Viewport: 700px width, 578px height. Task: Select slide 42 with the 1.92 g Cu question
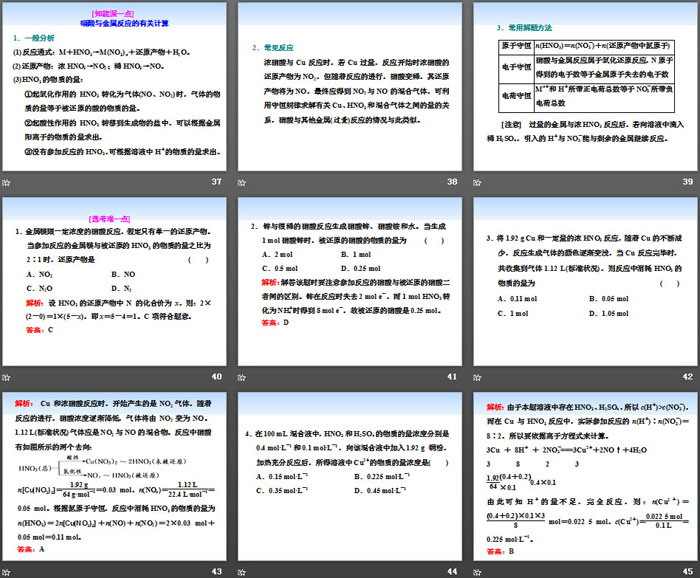pos(586,280)
